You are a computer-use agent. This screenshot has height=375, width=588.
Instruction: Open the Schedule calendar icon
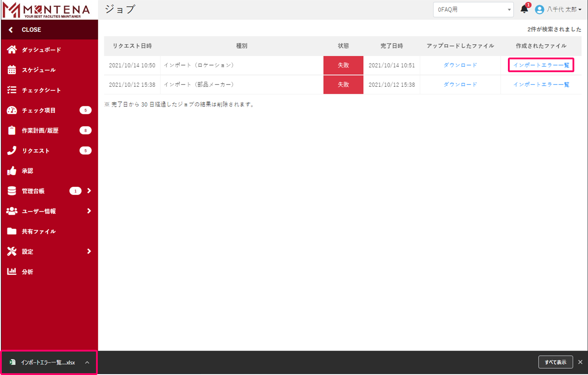coord(12,70)
